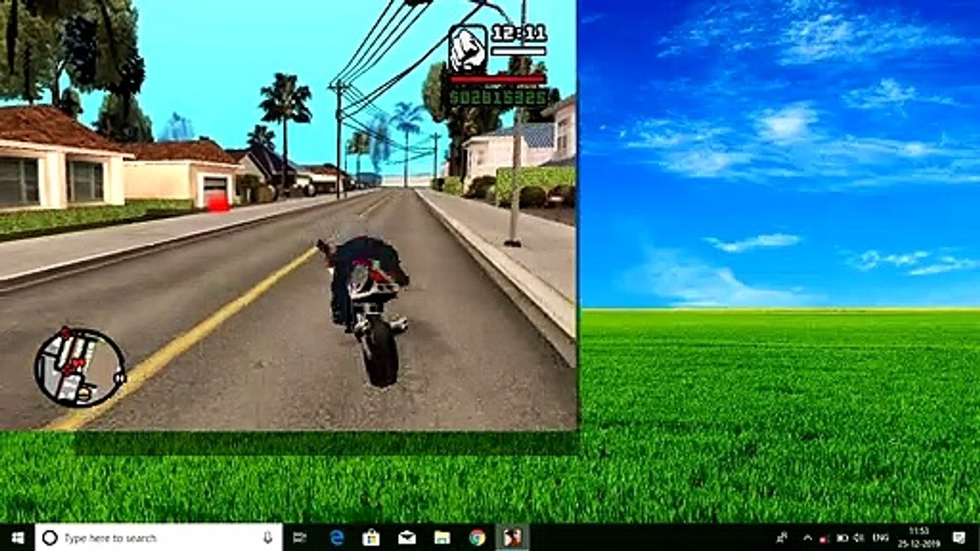This screenshot has height=551, width=980.
Task: Open the volume control in the tray
Action: pos(858,537)
